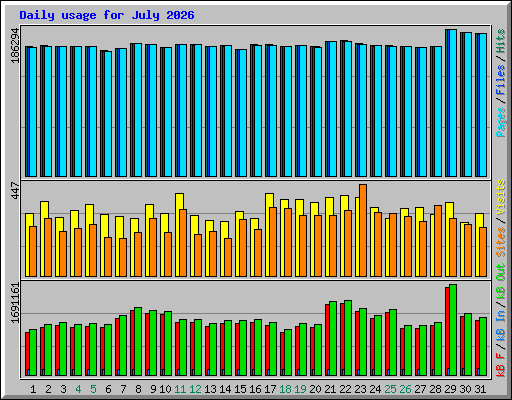This screenshot has width=512, height=400.
Task: Click the orange sites bar for day 14
Action: tap(228, 257)
